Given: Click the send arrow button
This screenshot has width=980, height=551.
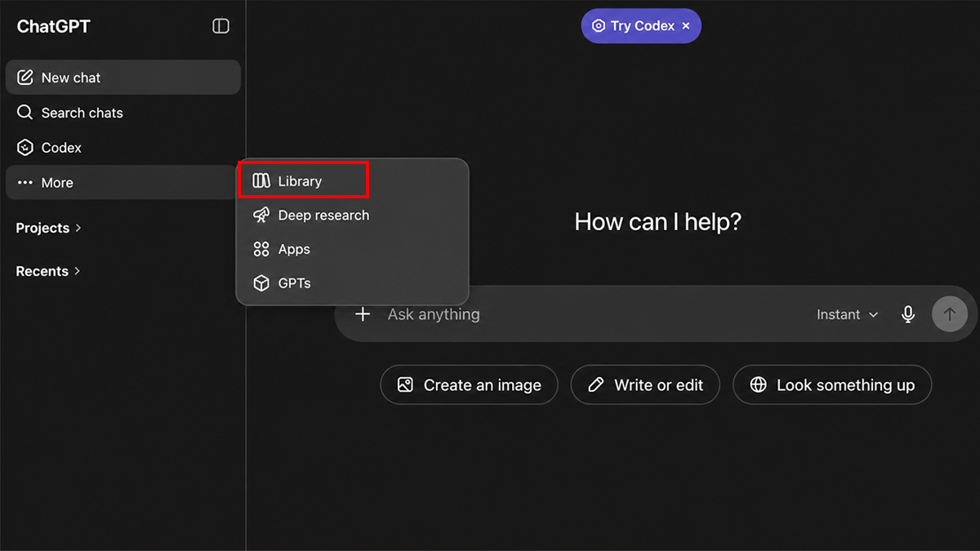Looking at the screenshot, I should (950, 314).
